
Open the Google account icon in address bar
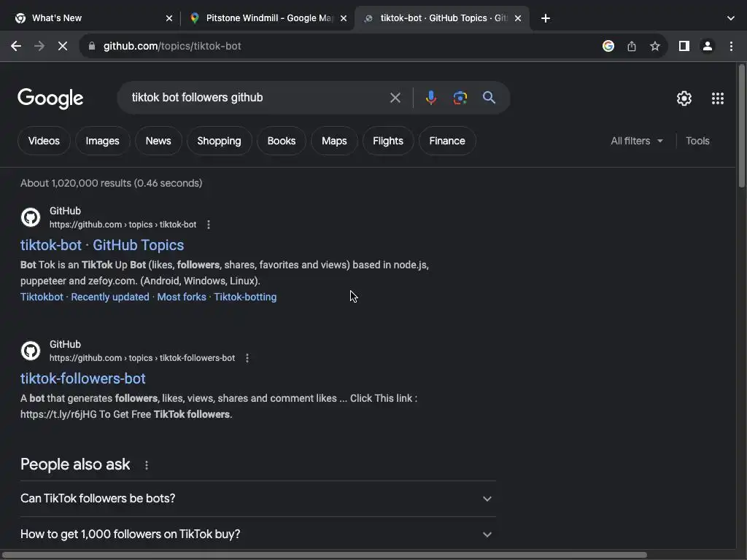[608, 46]
